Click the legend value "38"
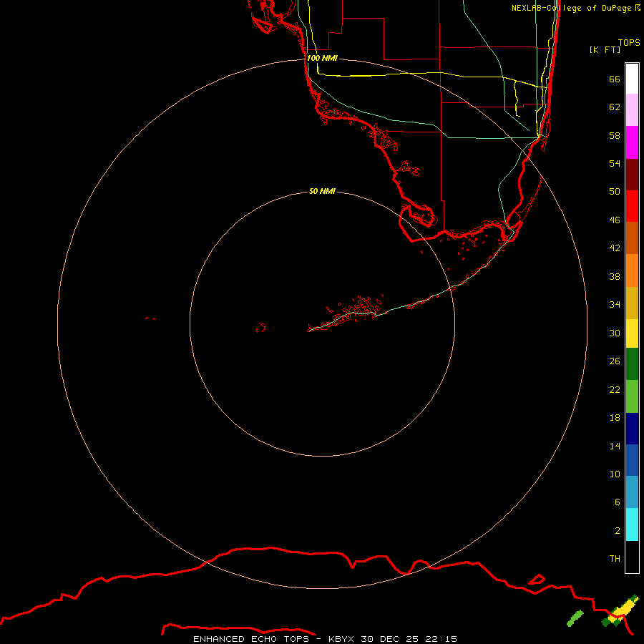644x644 pixels. click(615, 277)
